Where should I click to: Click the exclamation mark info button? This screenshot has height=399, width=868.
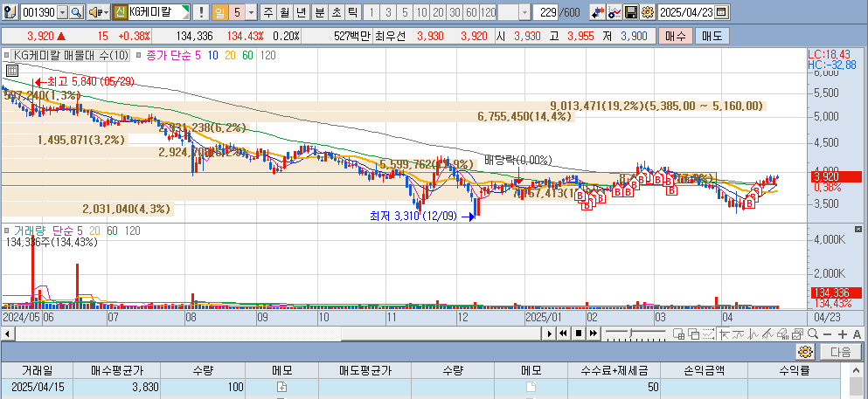tap(201, 11)
